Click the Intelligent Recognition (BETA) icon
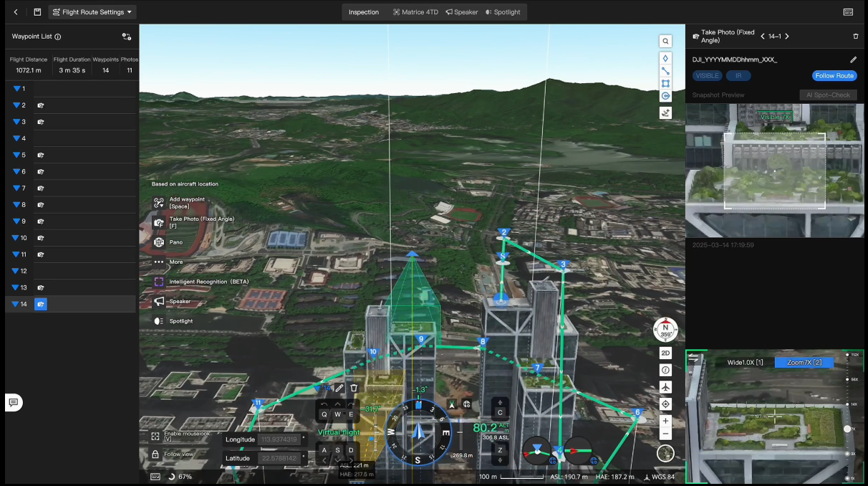This screenshot has height=486, width=868. point(158,282)
